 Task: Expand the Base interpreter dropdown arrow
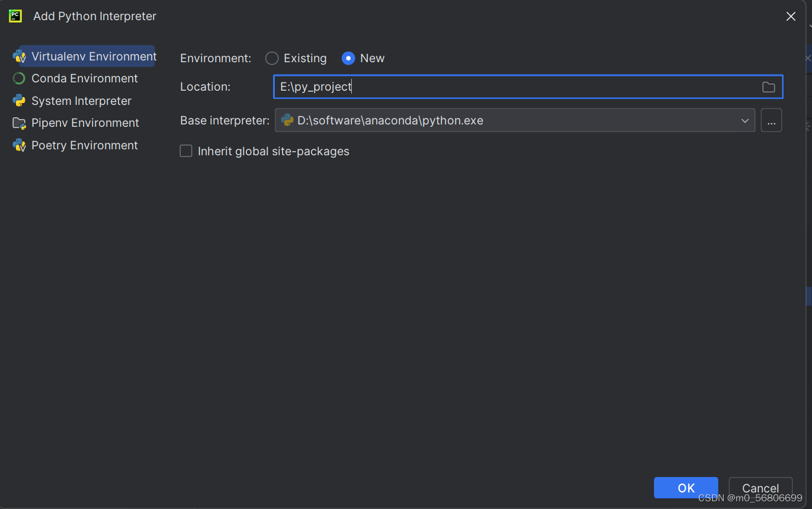click(744, 120)
